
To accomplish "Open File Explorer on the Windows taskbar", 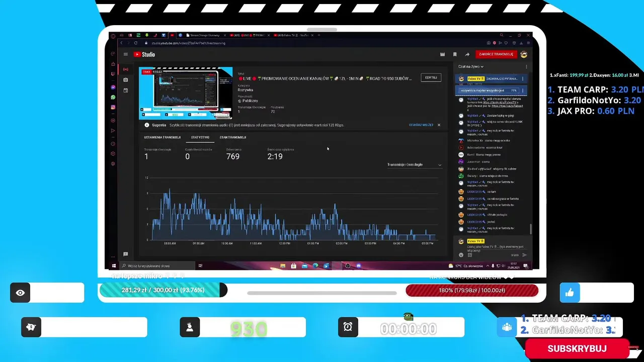I will [283, 266].
